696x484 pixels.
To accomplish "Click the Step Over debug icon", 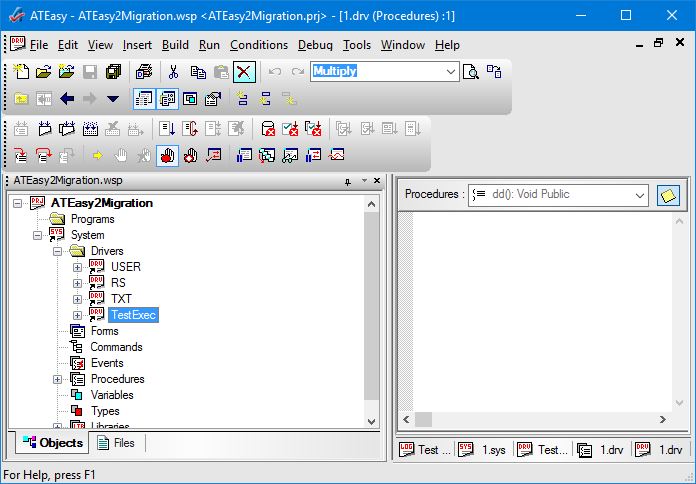I will point(44,156).
